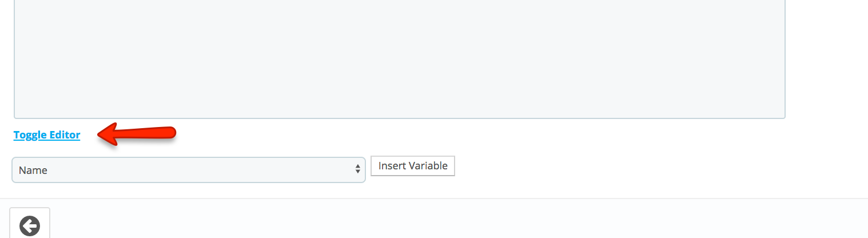Image resolution: width=868 pixels, height=238 pixels.
Task: Click the red arrow annotation
Action: 137,134
